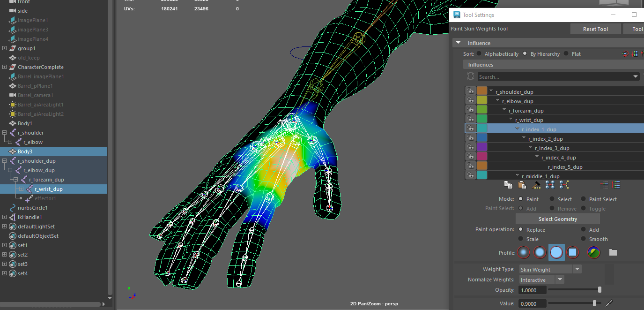Image resolution: width=644 pixels, height=310 pixels.
Task: Select r_index_5_dup influence
Action: [x=565, y=167]
